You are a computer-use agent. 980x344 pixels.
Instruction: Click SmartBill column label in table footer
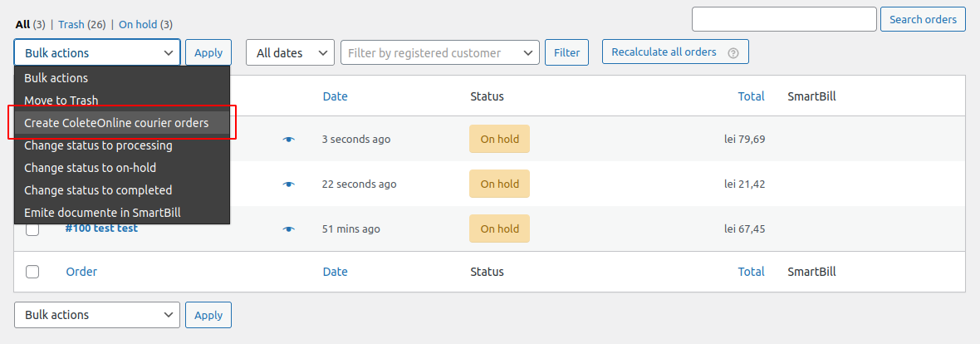(x=811, y=272)
